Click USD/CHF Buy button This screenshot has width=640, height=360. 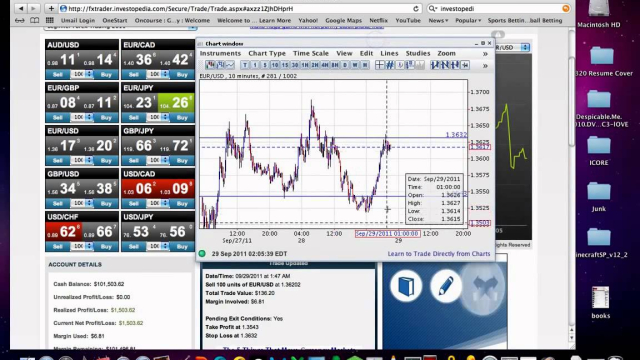[106, 247]
